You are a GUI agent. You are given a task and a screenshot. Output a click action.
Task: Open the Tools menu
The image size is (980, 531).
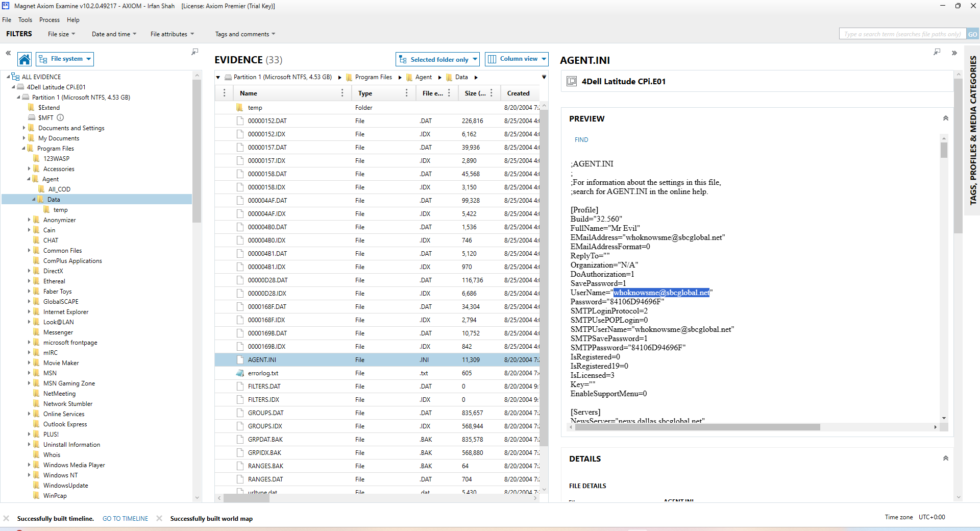pyautogui.click(x=25, y=20)
